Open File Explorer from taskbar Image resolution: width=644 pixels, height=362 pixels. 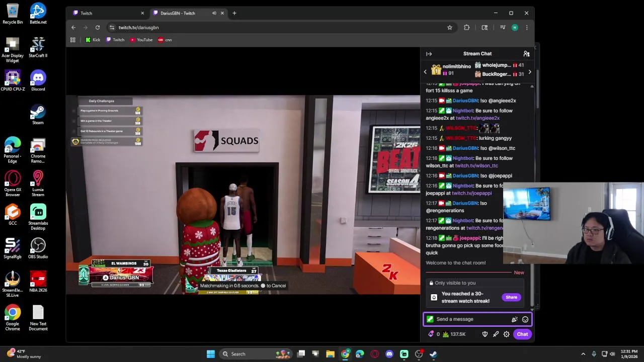[x=330, y=354]
